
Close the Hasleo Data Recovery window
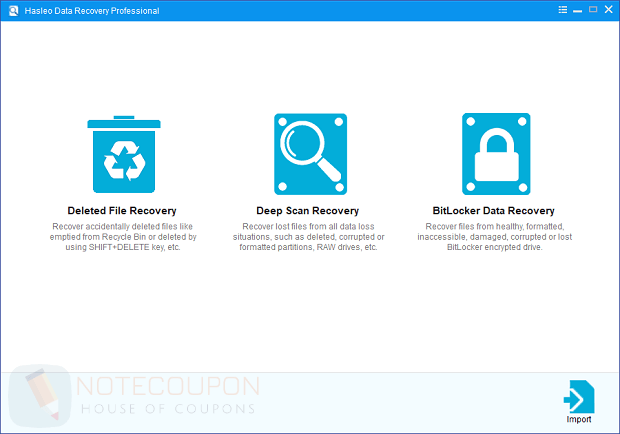(x=609, y=9)
